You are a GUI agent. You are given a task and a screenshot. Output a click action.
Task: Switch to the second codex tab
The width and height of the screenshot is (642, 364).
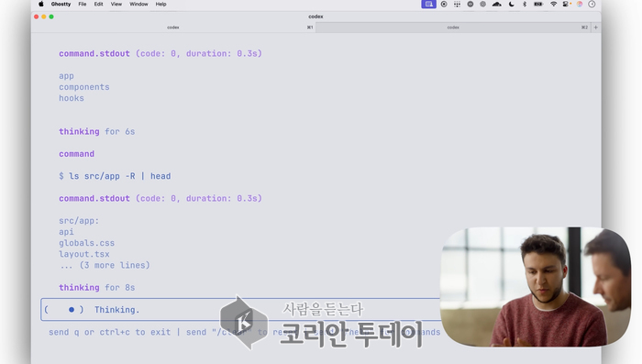tap(453, 28)
